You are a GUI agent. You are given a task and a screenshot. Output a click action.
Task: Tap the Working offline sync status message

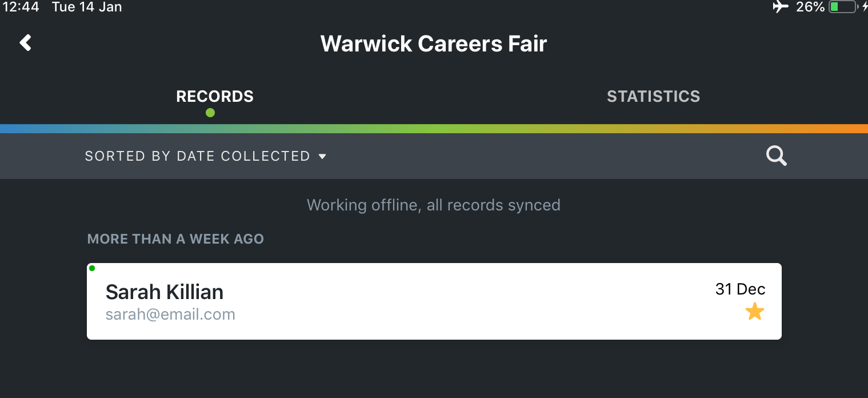click(x=434, y=205)
